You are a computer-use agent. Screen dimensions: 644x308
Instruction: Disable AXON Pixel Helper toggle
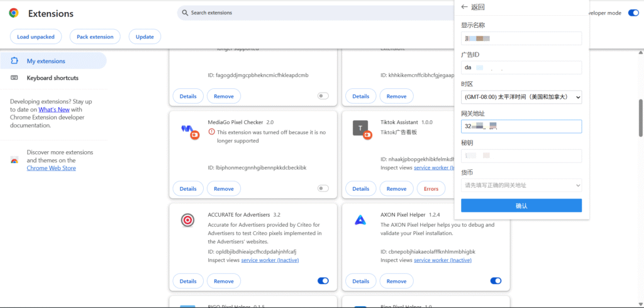pos(496,281)
